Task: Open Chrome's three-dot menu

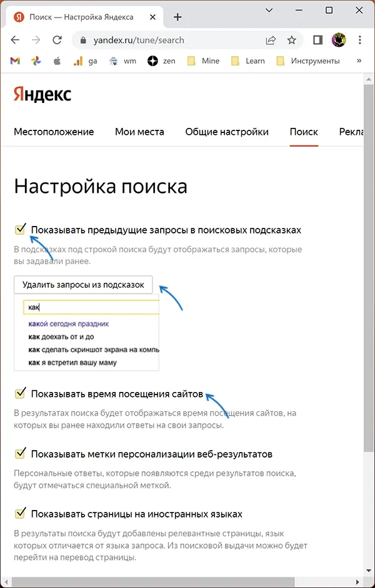Action: (359, 40)
